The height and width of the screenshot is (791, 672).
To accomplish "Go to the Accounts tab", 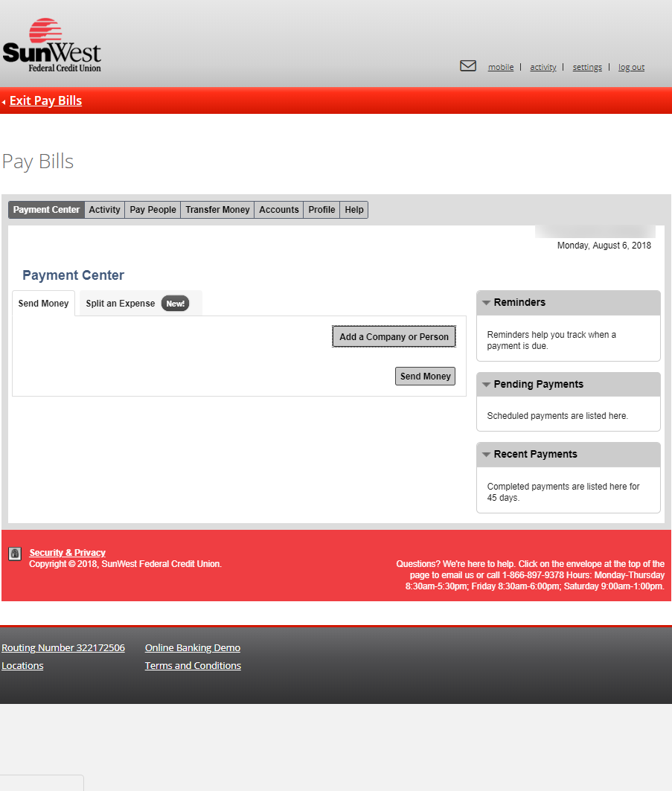I will click(x=279, y=210).
